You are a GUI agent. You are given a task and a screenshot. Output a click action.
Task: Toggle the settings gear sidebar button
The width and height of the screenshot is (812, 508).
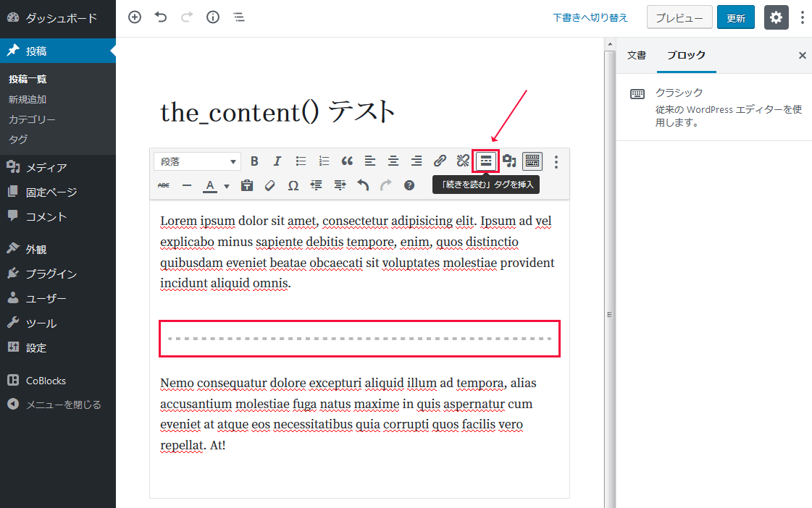776,17
